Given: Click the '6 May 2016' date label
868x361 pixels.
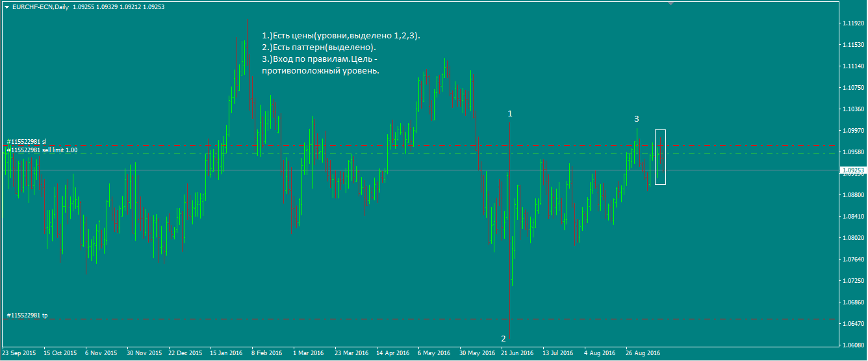Looking at the screenshot, I should 434,353.
